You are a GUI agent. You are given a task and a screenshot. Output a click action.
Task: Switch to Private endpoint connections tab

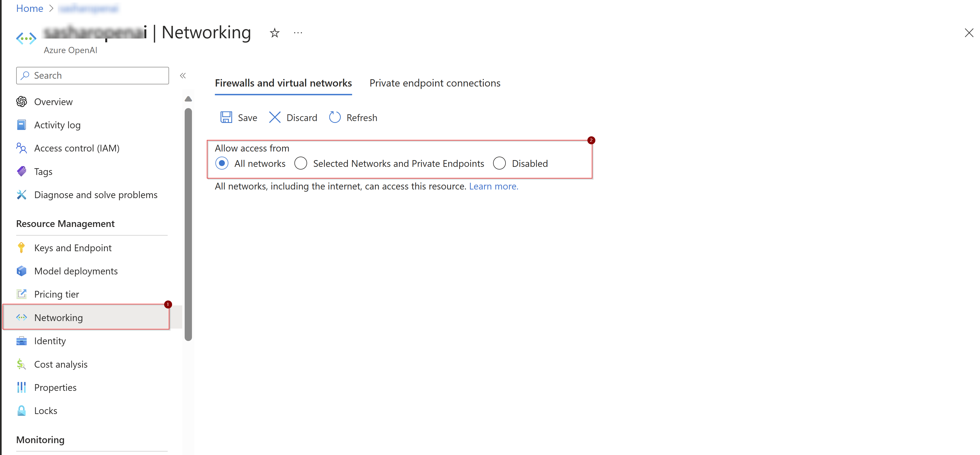tap(434, 83)
